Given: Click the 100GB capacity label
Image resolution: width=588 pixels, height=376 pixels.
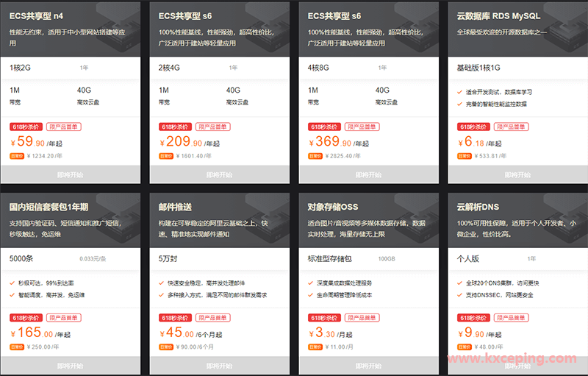Looking at the screenshot, I should tap(387, 259).
